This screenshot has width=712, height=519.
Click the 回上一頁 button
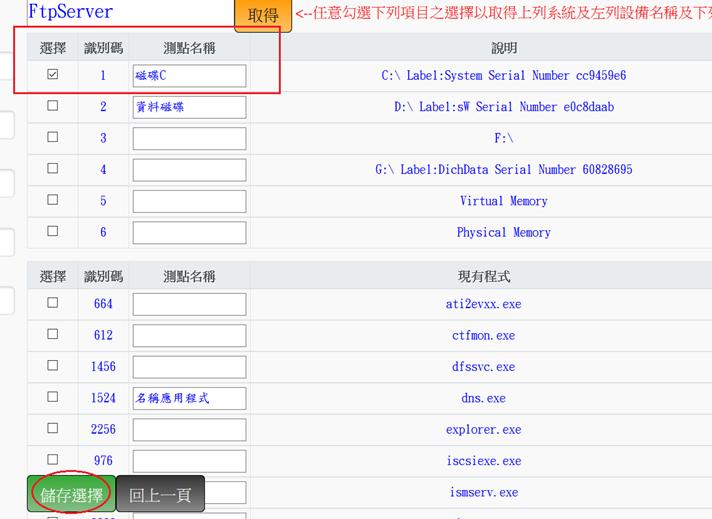(160, 496)
